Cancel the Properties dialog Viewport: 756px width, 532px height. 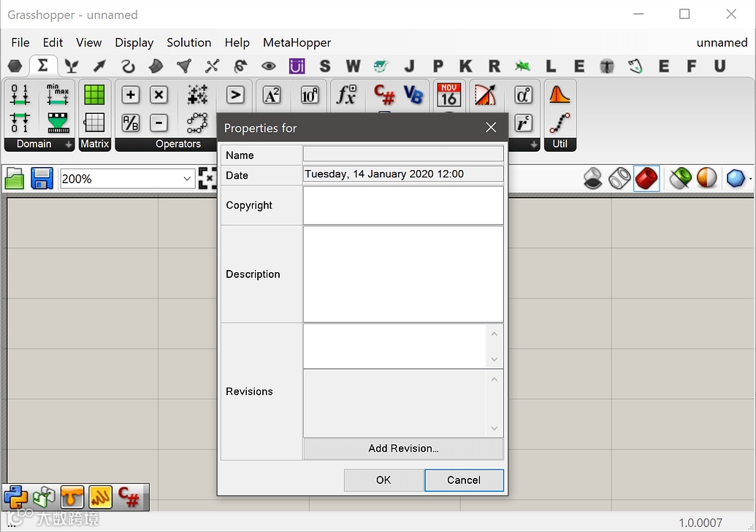point(464,480)
